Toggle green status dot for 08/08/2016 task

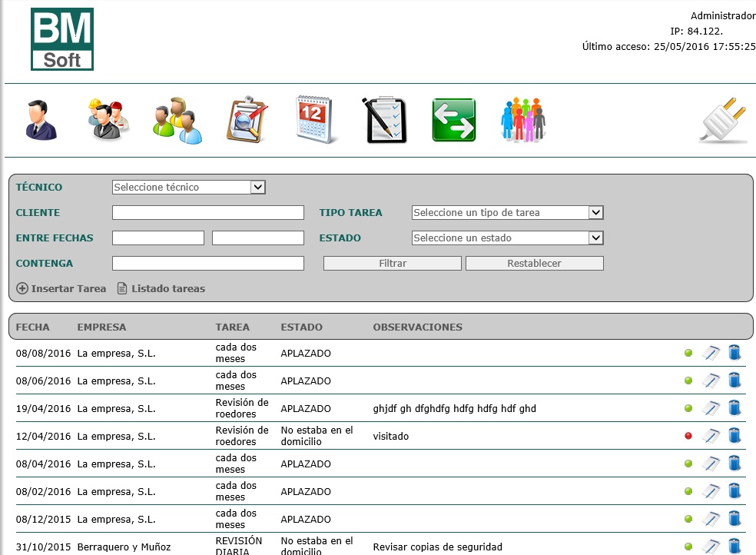pyautogui.click(x=688, y=354)
